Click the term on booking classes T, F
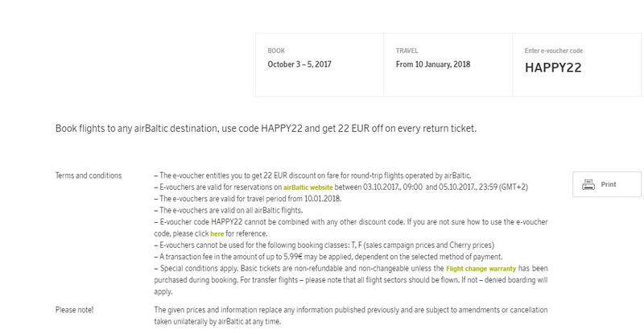Screen dimensions: 644x334 pyautogui.click(x=324, y=245)
